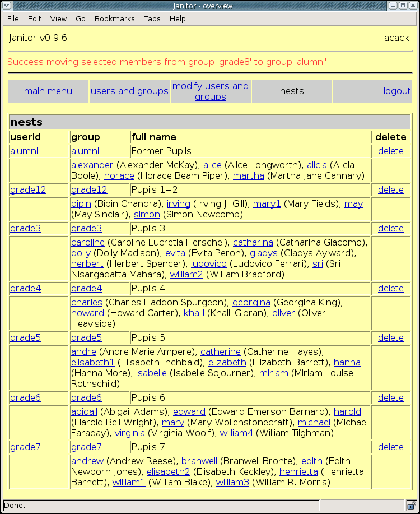Open user william3's link
The width and height of the screenshot is (420, 514).
tap(232, 483)
